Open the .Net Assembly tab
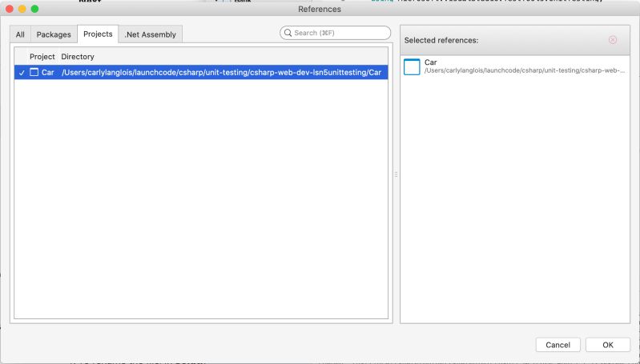 [x=151, y=34]
